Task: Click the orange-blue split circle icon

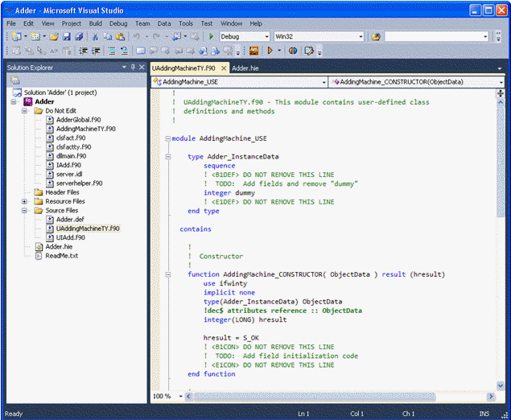Action: (x=293, y=51)
